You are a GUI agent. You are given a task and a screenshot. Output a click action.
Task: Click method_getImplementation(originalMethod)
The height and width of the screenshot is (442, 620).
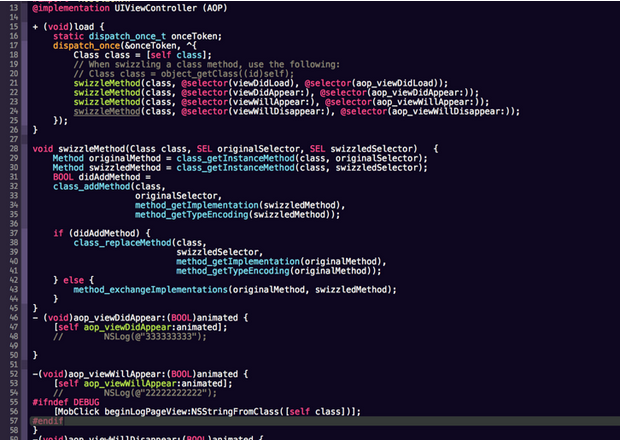(279, 262)
